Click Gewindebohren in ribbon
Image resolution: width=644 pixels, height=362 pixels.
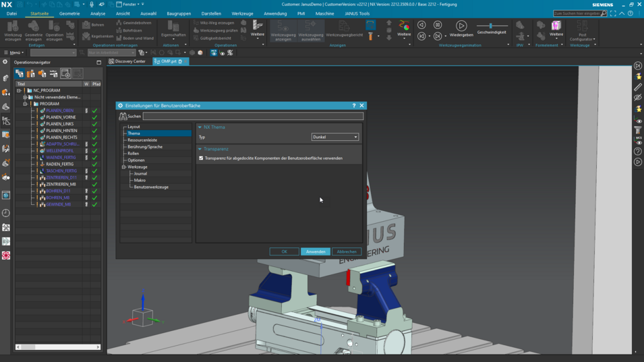[134, 23]
